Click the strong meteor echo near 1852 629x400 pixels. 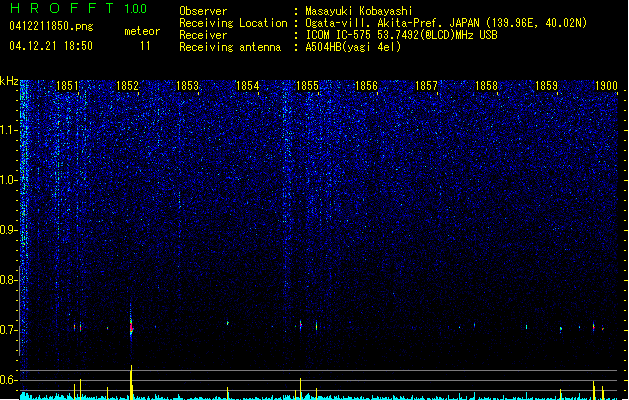point(131,326)
